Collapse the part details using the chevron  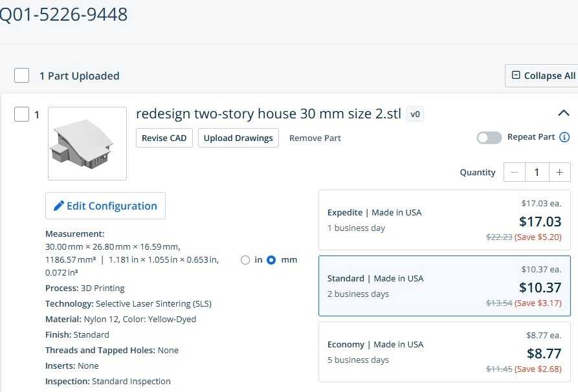click(563, 113)
